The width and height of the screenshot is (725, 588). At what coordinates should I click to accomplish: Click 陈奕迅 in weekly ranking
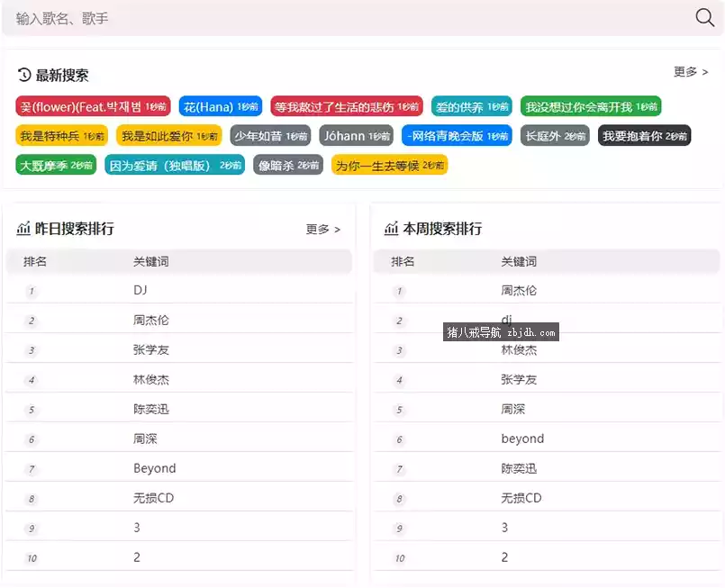pyautogui.click(x=520, y=468)
